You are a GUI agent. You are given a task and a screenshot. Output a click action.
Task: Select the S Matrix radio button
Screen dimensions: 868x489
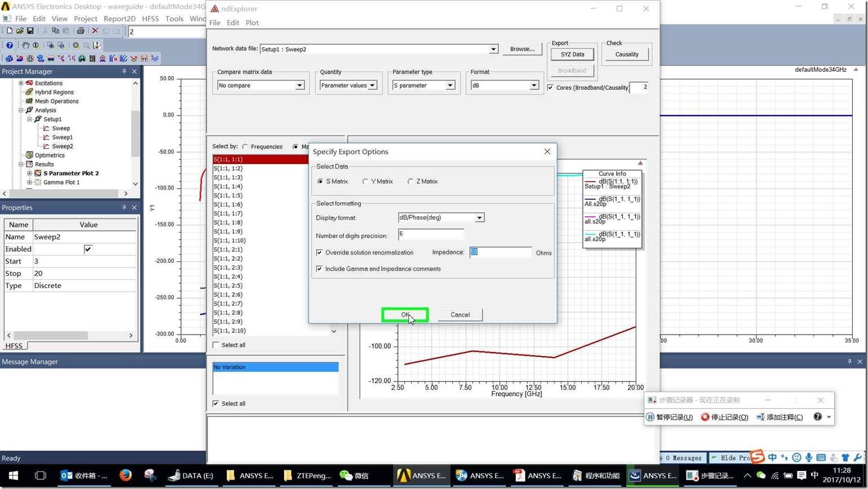pos(320,181)
